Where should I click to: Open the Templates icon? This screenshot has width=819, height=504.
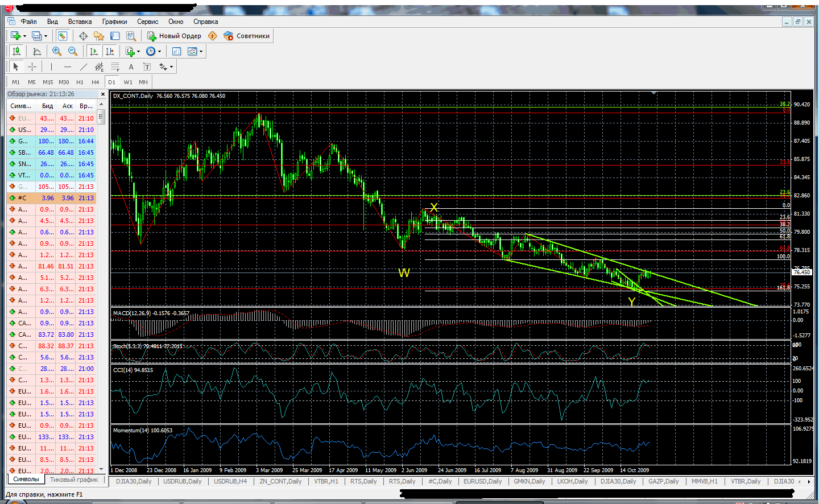point(192,51)
